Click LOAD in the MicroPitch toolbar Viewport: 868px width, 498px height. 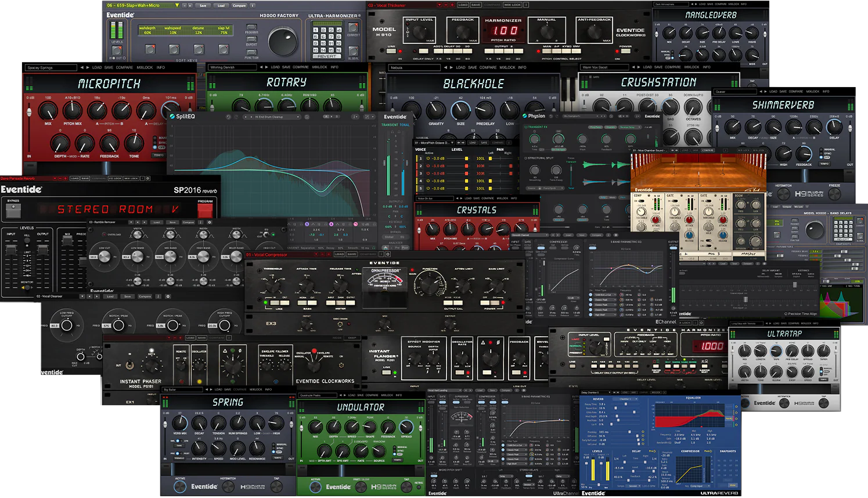[97, 67]
